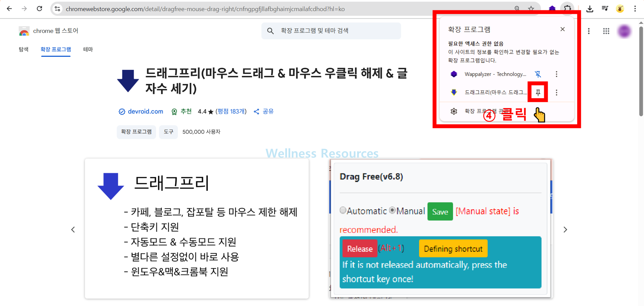Viewport: 644px width, 306px height.
Task: Switch to the 확장 프로그램 tab
Action: (56, 49)
